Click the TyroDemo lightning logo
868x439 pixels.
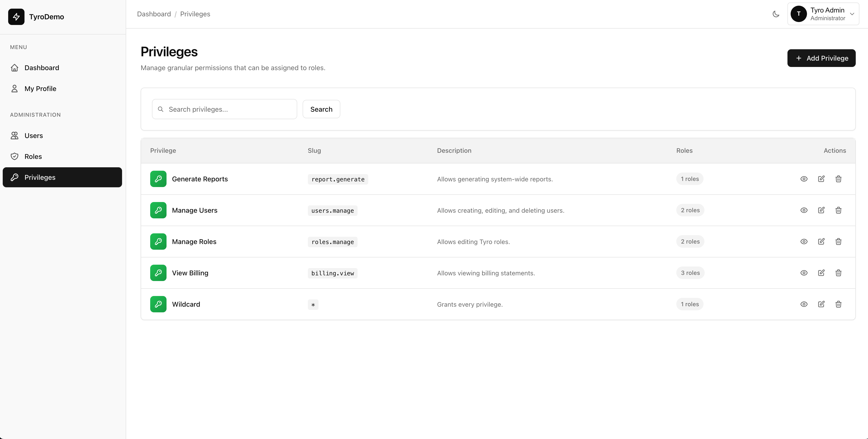tap(16, 17)
